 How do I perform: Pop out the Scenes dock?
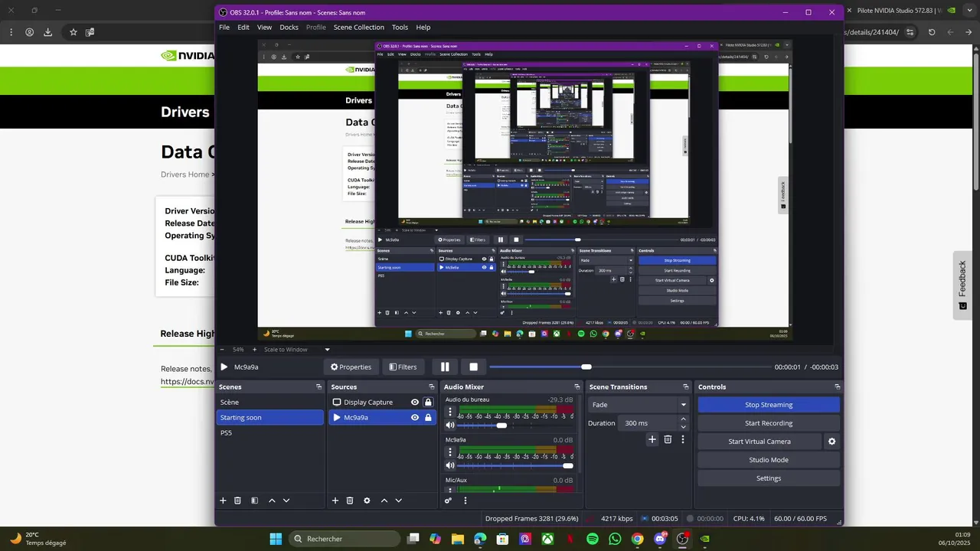click(319, 387)
